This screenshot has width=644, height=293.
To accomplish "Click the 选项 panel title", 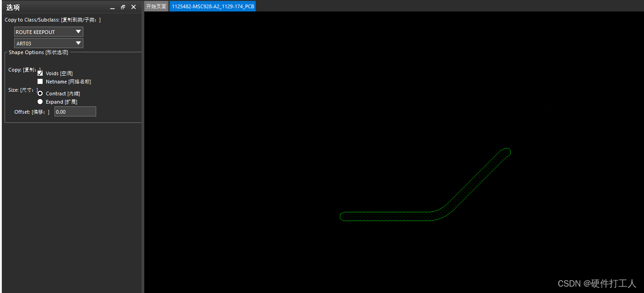I will [13, 7].
